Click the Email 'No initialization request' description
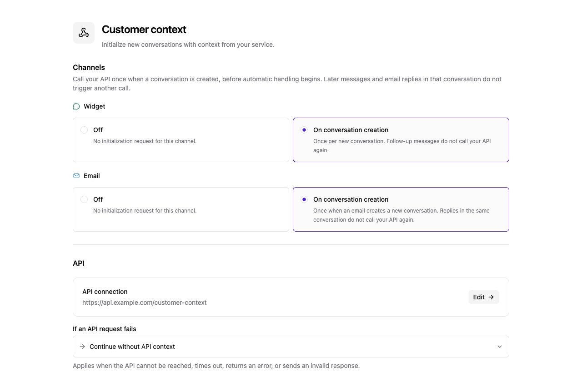The width and height of the screenshot is (582, 392). pos(145,211)
